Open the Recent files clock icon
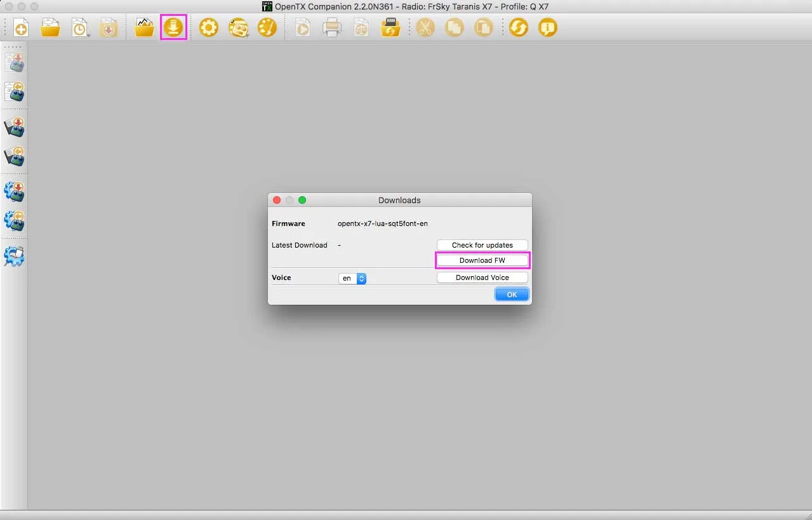The height and width of the screenshot is (520, 812). [80, 28]
